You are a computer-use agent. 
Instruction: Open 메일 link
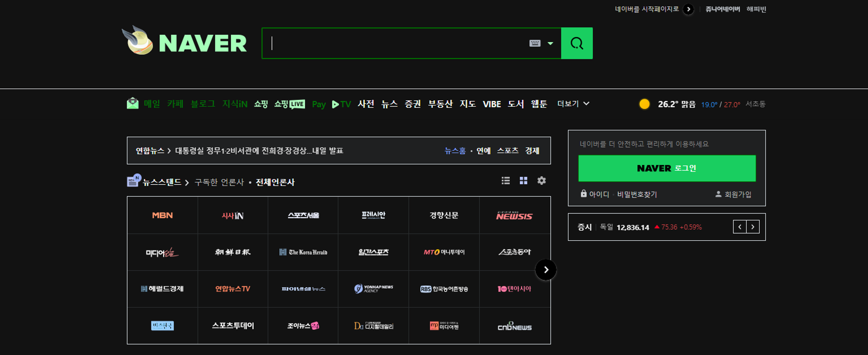point(152,104)
